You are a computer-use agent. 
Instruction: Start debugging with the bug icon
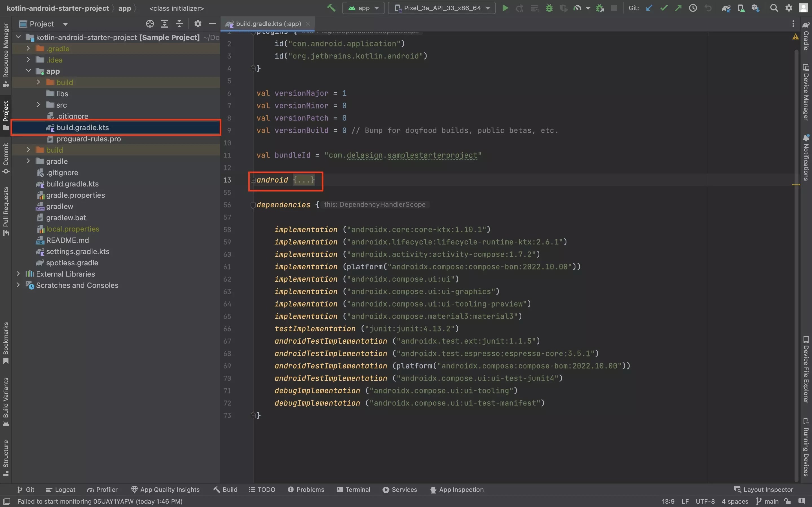pyautogui.click(x=549, y=8)
